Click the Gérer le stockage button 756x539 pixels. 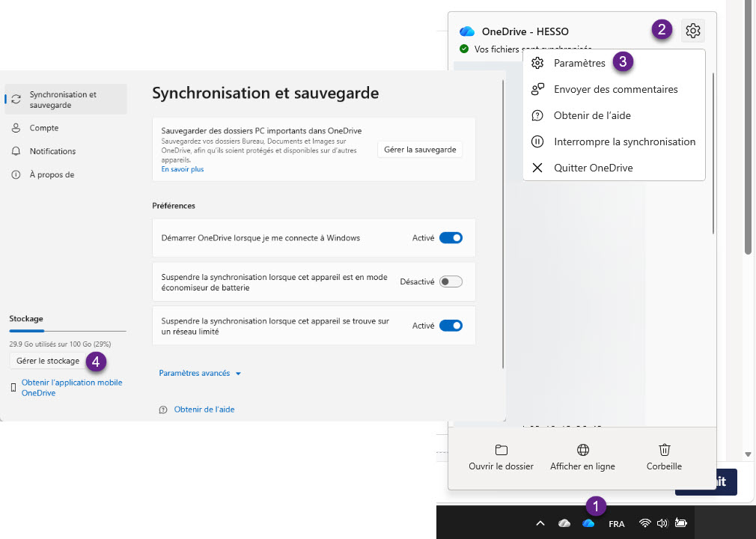coord(48,361)
